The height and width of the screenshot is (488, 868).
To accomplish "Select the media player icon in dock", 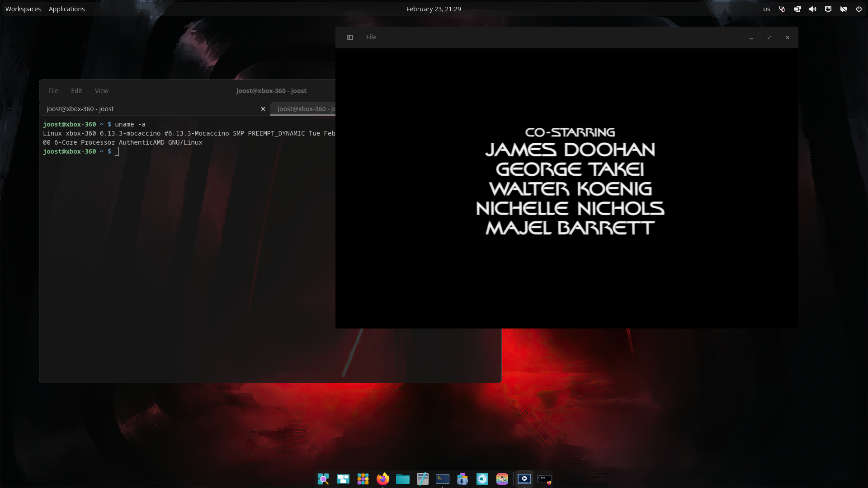I will [524, 479].
